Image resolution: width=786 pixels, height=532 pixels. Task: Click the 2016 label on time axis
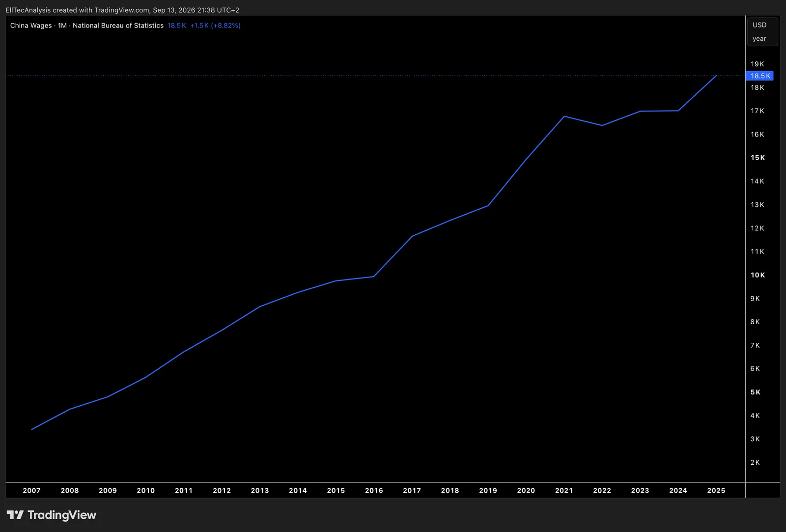click(374, 490)
